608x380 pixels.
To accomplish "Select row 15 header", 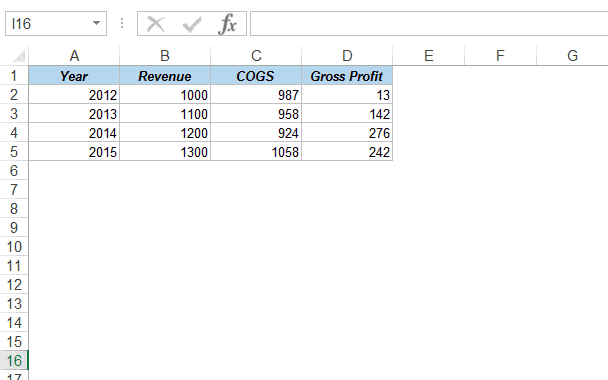I will coord(14,342).
